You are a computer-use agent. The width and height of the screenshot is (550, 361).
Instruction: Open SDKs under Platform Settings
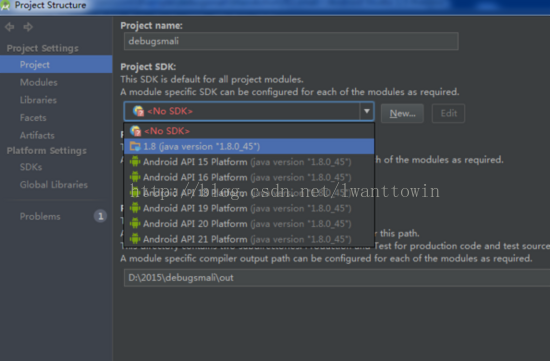point(31,167)
